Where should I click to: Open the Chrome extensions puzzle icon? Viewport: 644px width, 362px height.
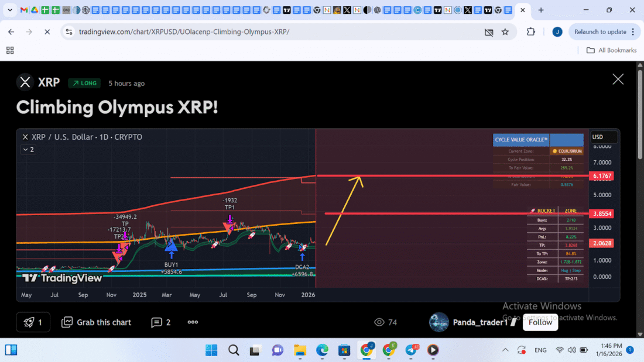point(530,32)
